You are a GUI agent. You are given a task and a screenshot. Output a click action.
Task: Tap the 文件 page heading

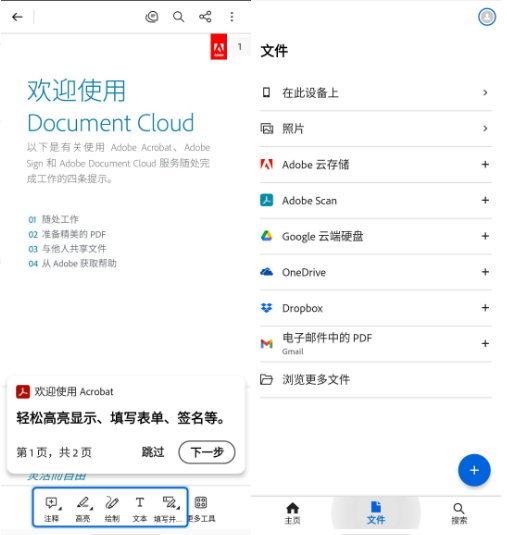point(274,51)
